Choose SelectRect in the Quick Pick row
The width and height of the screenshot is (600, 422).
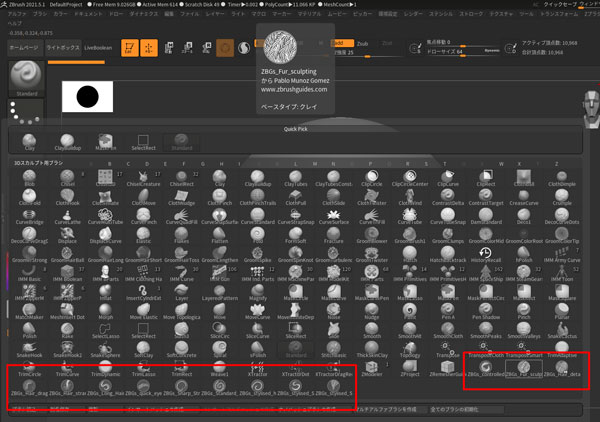point(143,142)
